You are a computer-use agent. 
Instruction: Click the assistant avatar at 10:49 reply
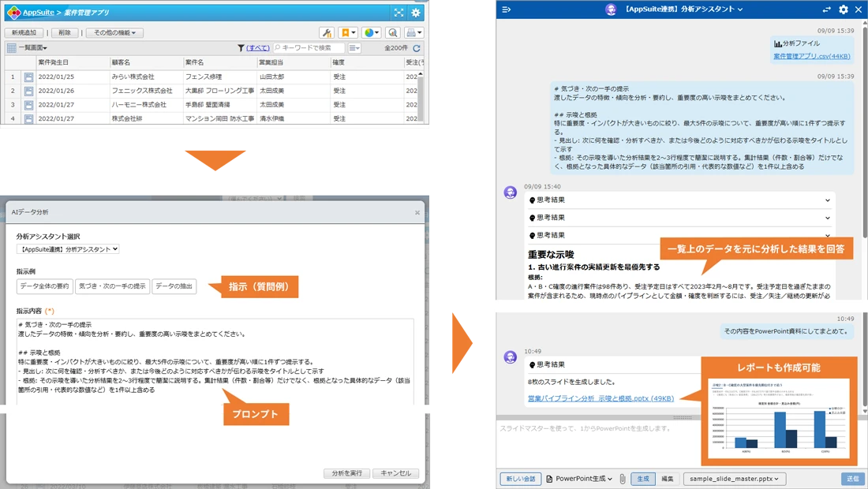tap(511, 357)
